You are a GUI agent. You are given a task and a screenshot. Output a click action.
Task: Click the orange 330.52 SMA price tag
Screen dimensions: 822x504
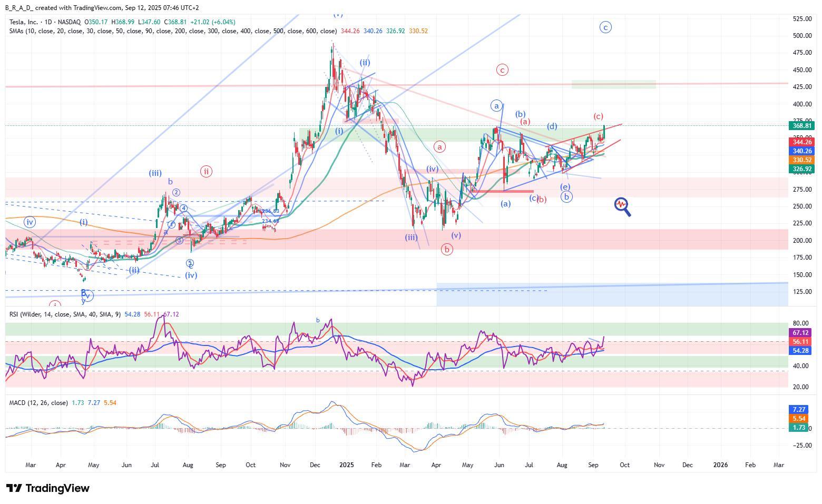(x=801, y=160)
